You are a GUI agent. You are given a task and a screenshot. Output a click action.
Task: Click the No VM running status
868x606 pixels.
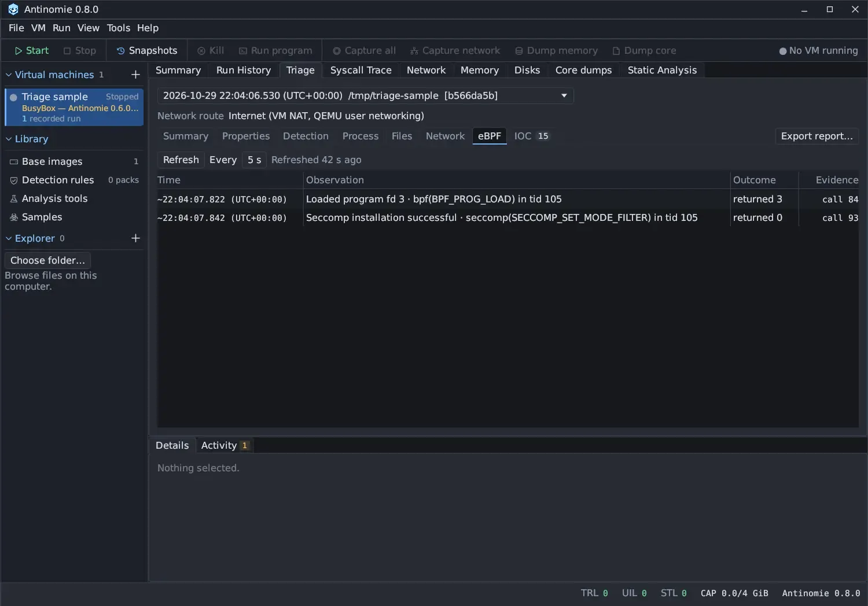(x=818, y=51)
